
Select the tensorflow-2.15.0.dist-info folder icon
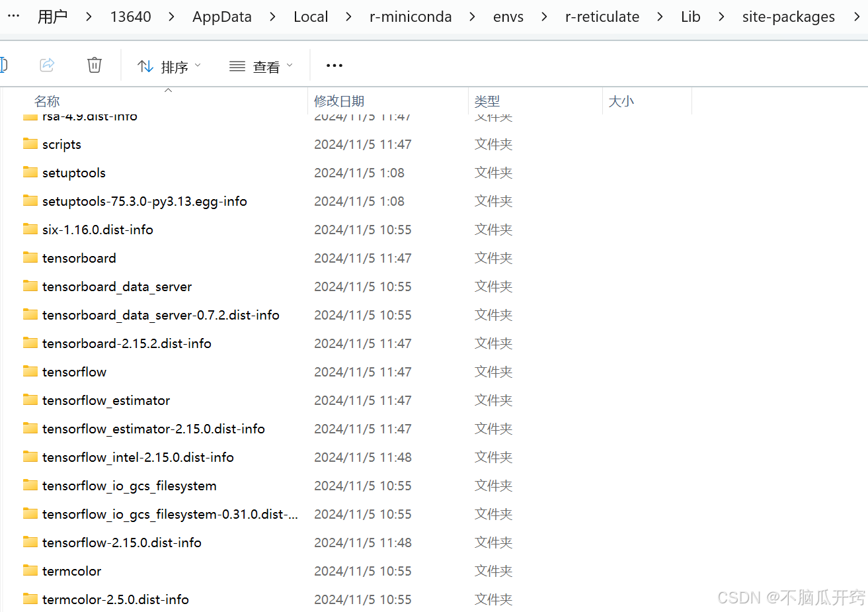(30, 542)
